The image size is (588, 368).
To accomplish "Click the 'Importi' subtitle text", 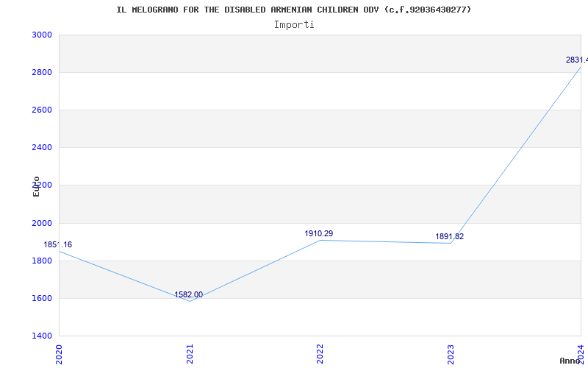I will pyautogui.click(x=294, y=24).
